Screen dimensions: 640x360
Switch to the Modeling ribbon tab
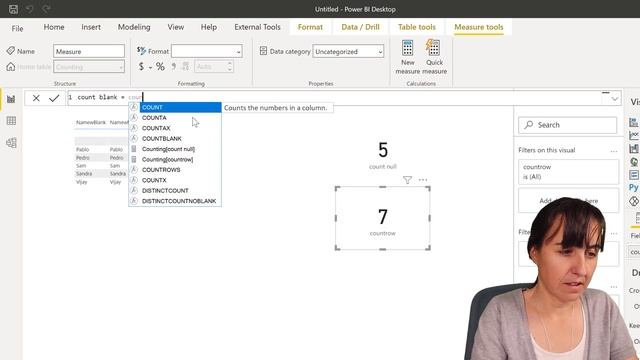[x=134, y=27]
